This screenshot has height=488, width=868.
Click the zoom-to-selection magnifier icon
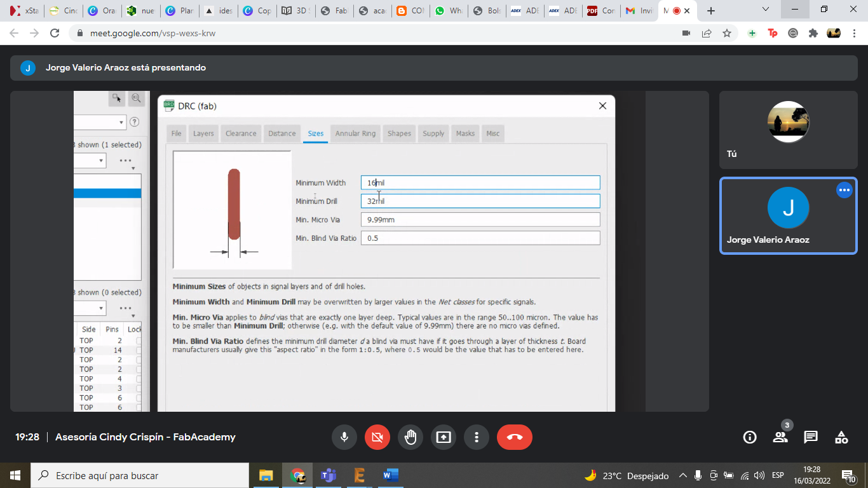tap(136, 98)
